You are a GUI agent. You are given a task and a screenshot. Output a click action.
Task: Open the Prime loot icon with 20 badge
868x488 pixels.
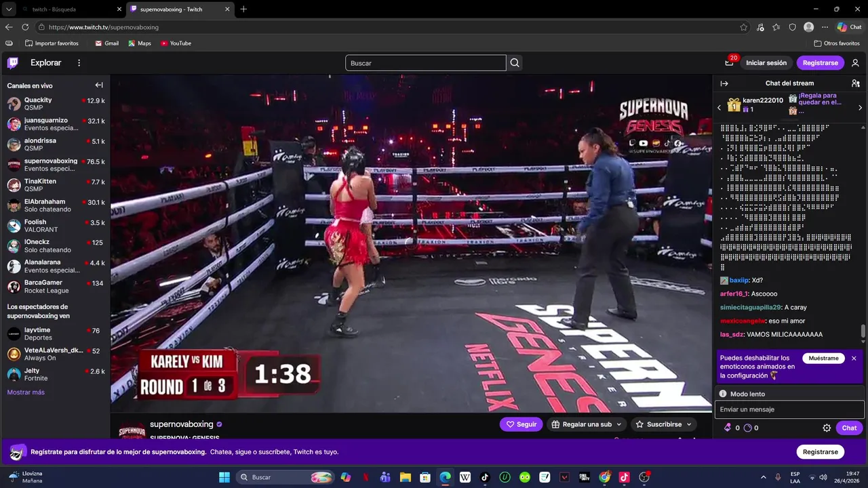click(730, 62)
